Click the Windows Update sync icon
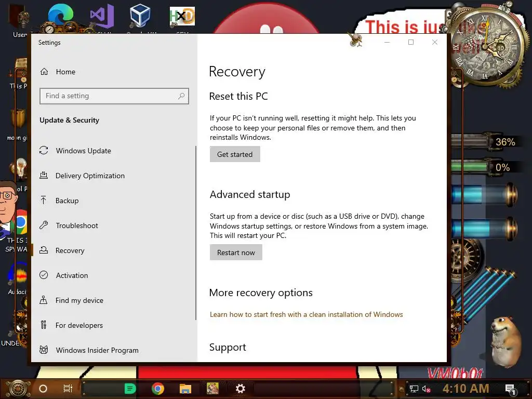Viewport: 532px width, 399px height. (x=44, y=150)
